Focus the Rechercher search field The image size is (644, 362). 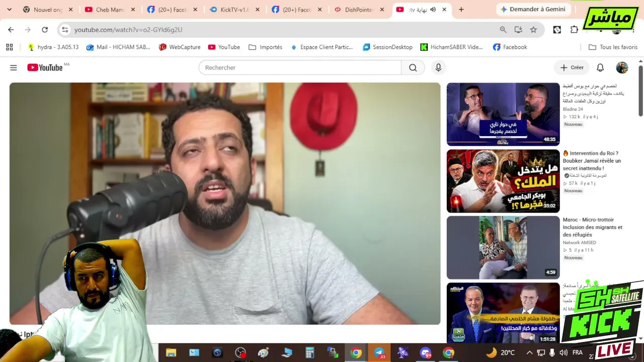tap(300, 68)
